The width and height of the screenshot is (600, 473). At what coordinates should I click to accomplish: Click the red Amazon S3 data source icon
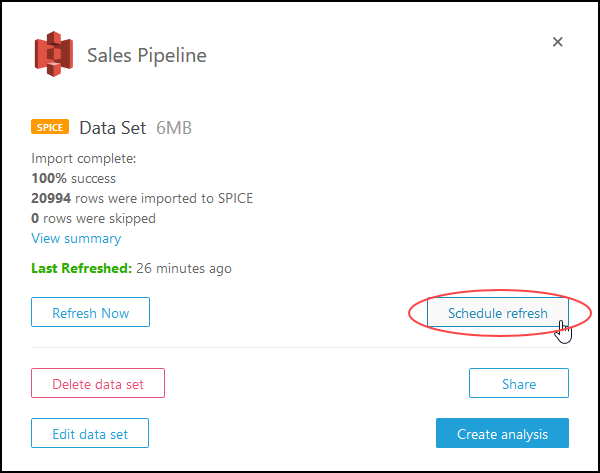pyautogui.click(x=52, y=55)
